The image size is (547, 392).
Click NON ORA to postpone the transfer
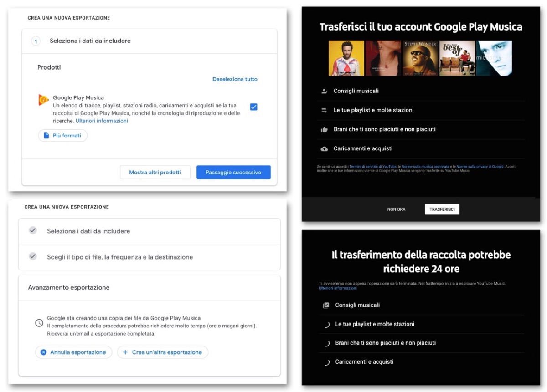click(396, 209)
